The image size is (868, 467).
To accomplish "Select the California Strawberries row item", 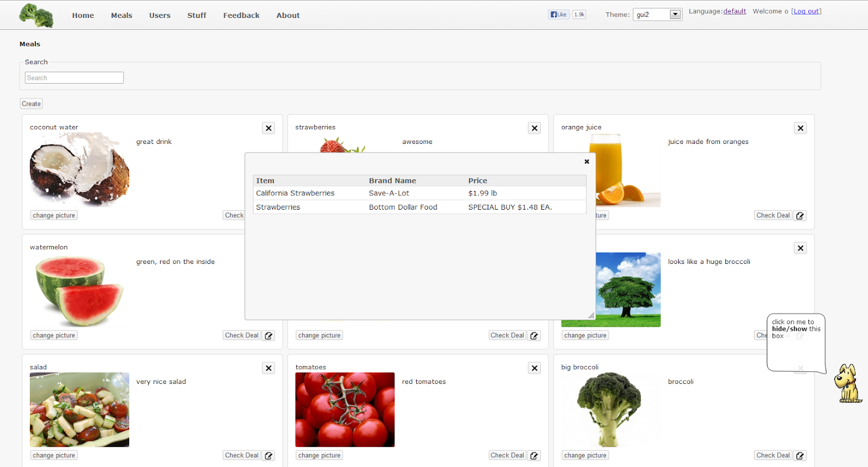I will [x=295, y=193].
